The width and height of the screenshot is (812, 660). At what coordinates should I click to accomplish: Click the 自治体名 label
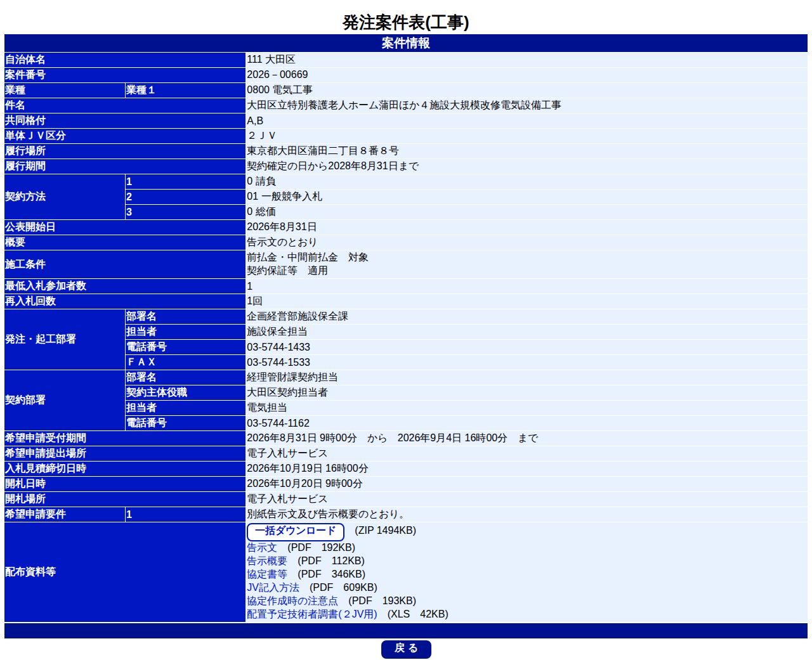pyautogui.click(x=25, y=60)
